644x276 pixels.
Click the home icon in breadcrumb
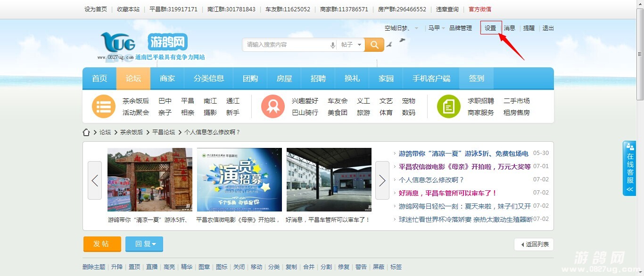click(86, 132)
